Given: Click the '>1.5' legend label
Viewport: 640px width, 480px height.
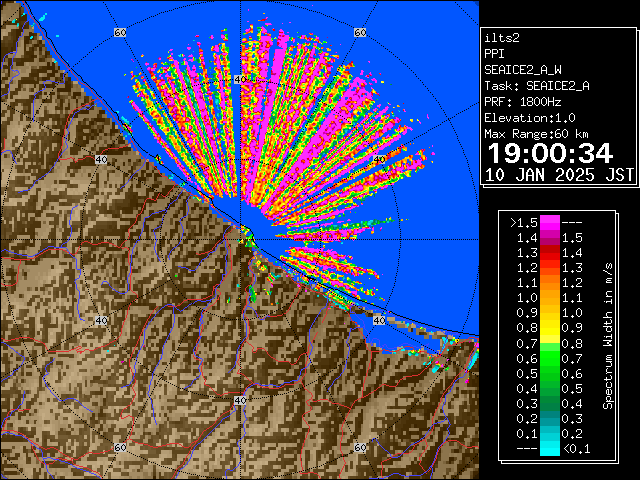Looking at the screenshot, I should (524, 223).
